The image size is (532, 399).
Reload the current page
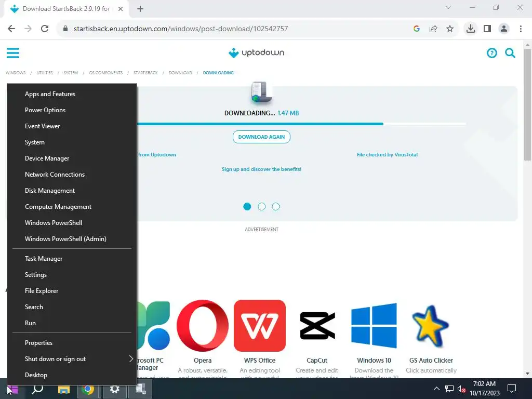(45, 29)
